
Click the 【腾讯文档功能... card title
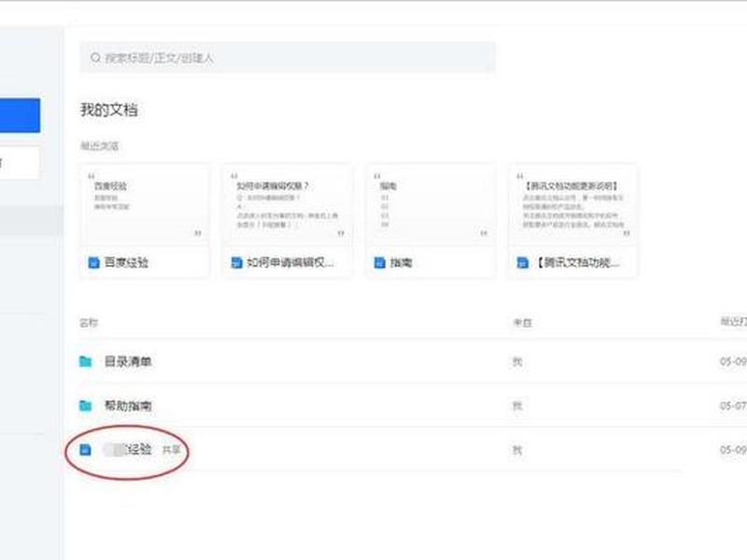(x=577, y=262)
